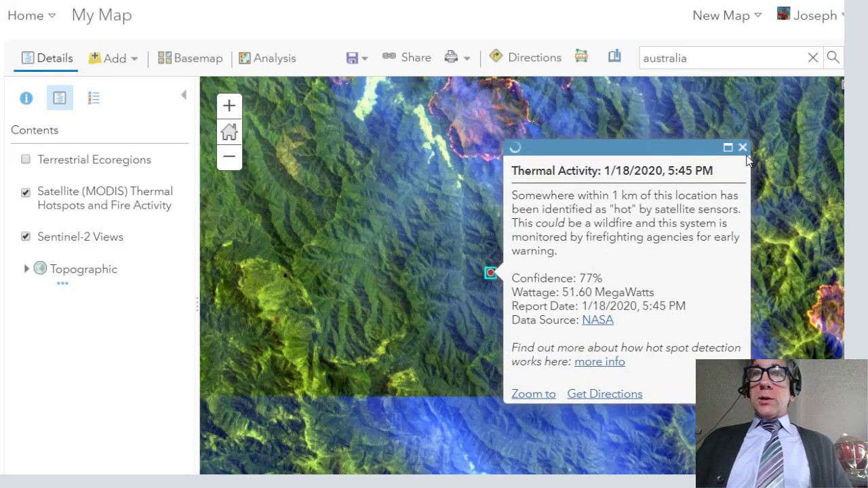Click the Bookmarks icon

tap(614, 56)
